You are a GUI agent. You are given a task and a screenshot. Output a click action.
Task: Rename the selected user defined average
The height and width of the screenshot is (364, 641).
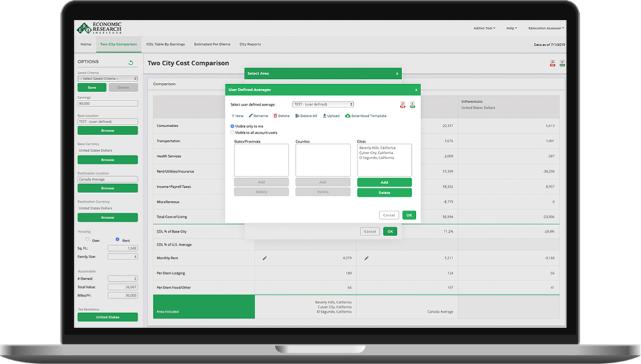pyautogui.click(x=258, y=115)
